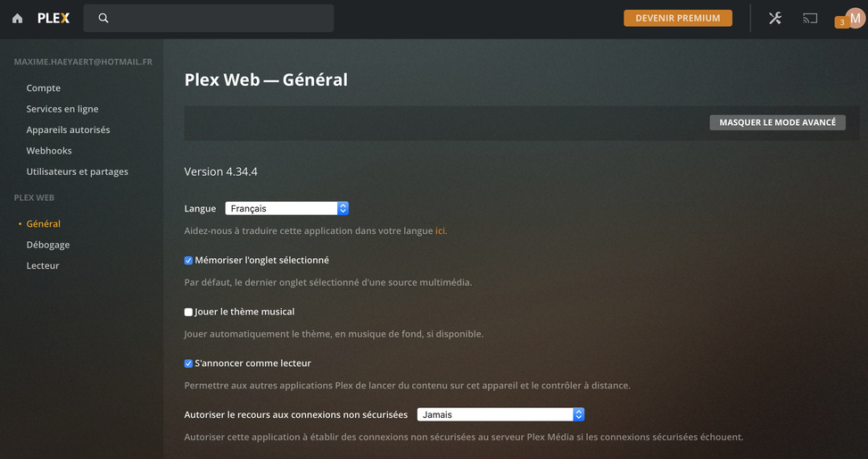868x459 pixels.
Task: Click the 'ici' translation link
Action: click(440, 231)
